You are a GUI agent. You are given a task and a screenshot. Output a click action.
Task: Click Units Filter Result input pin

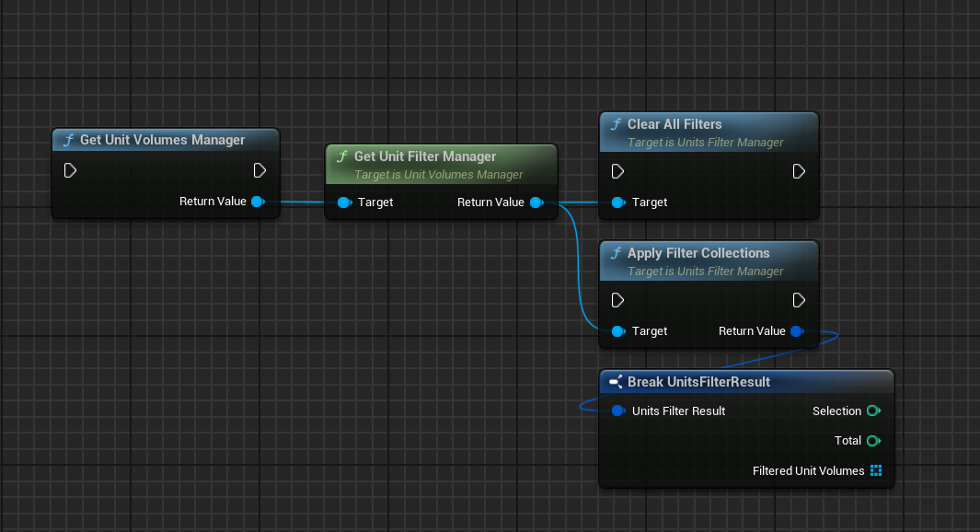tap(618, 411)
